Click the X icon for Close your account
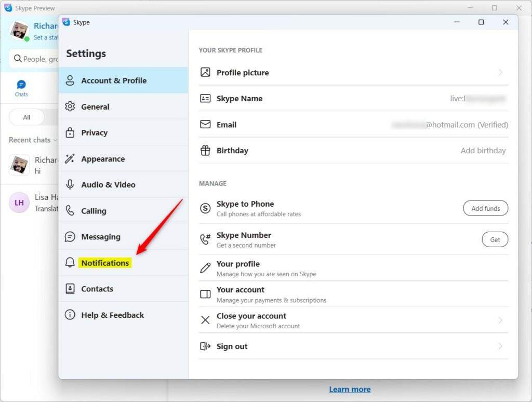532x402 pixels. [205, 320]
